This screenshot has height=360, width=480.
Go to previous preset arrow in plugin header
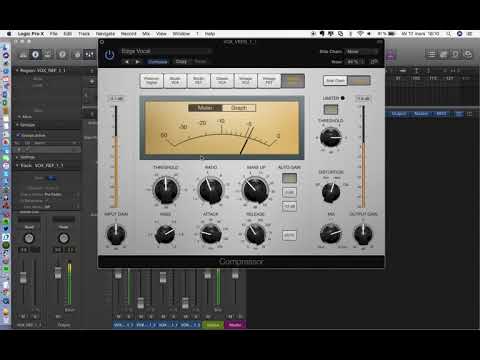[127, 62]
